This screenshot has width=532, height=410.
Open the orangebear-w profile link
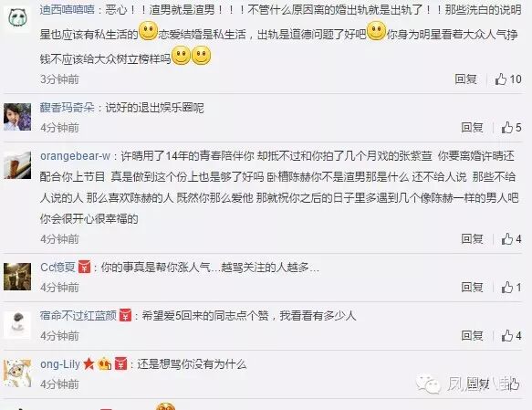click(76, 156)
